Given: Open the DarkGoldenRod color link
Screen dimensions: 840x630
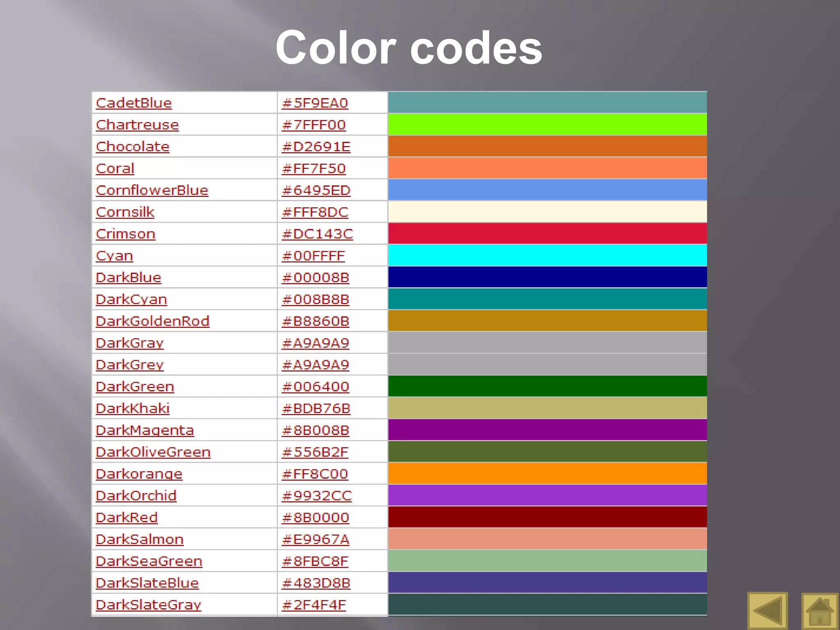Looking at the screenshot, I should [153, 321].
